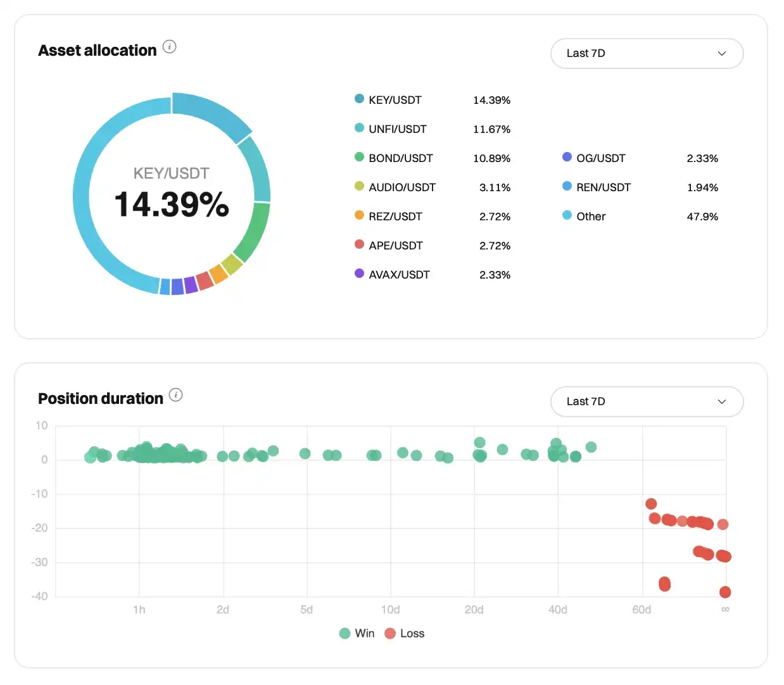Open Asset allocation Last 7D dropdown

click(x=646, y=54)
